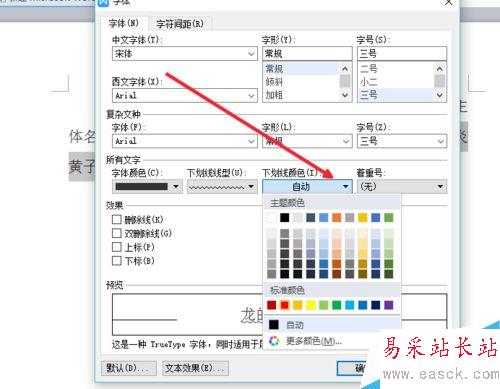
Task: Close the 字体 dialog with the X button
Action: pyautogui.click(x=449, y=3)
